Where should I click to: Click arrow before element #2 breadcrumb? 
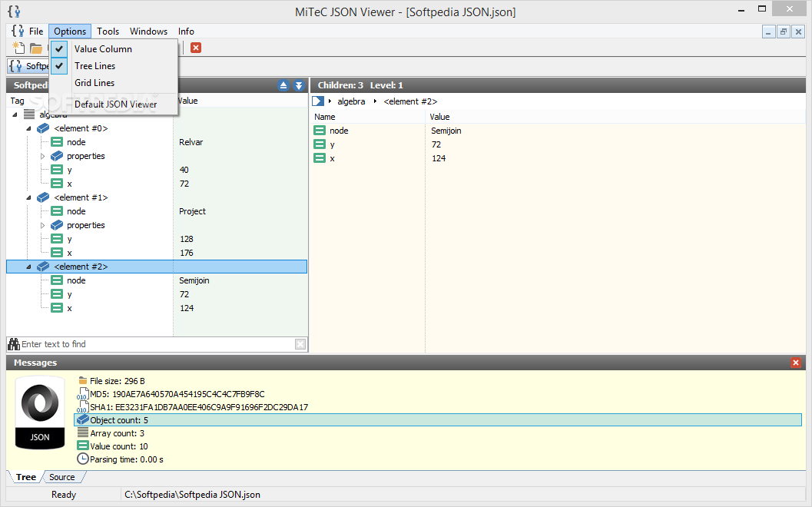[x=375, y=101]
